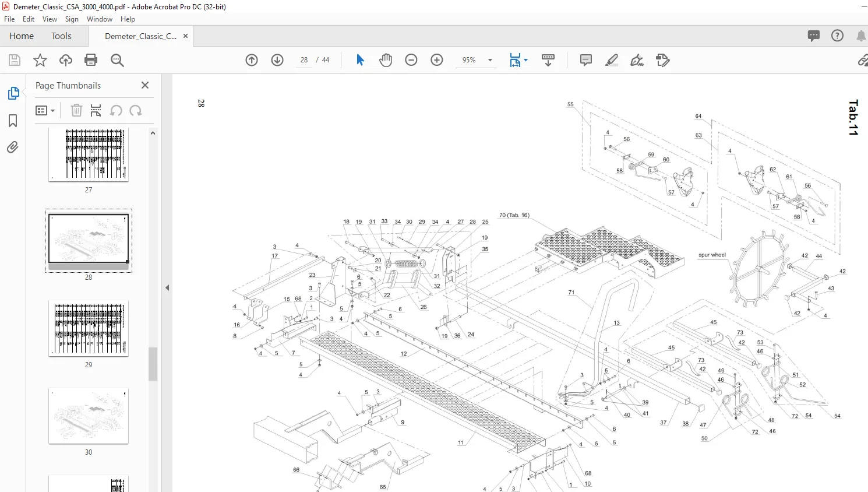Click the thumbnails panel scrollbar handle

[x=153, y=364]
